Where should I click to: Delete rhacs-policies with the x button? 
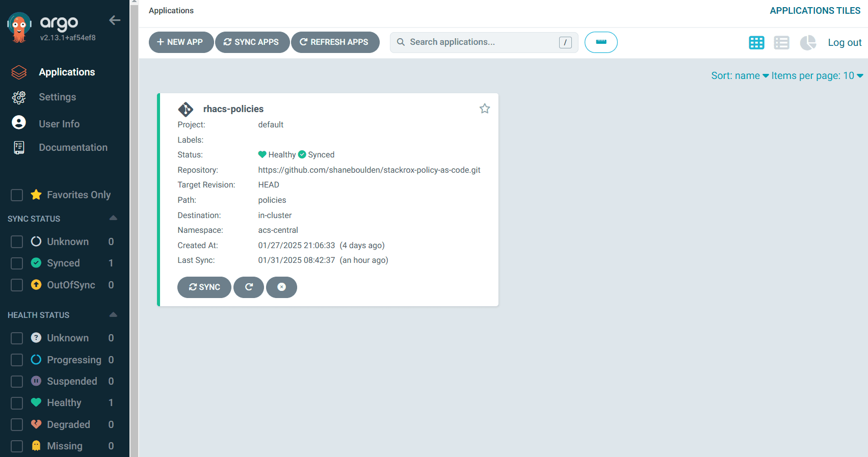(281, 287)
